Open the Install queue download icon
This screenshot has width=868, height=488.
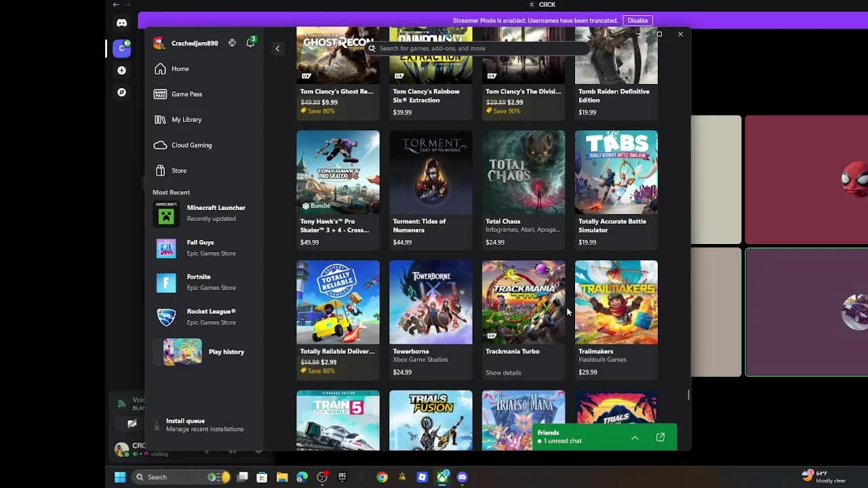157,425
